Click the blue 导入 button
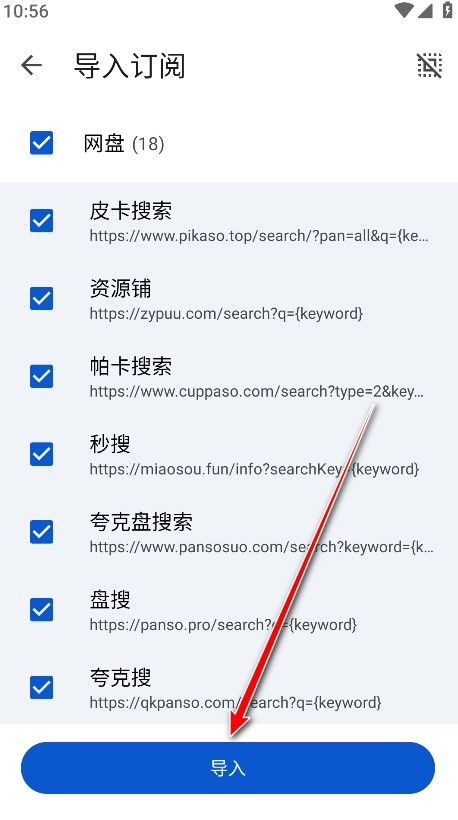The image size is (458, 820). pyautogui.click(x=228, y=768)
